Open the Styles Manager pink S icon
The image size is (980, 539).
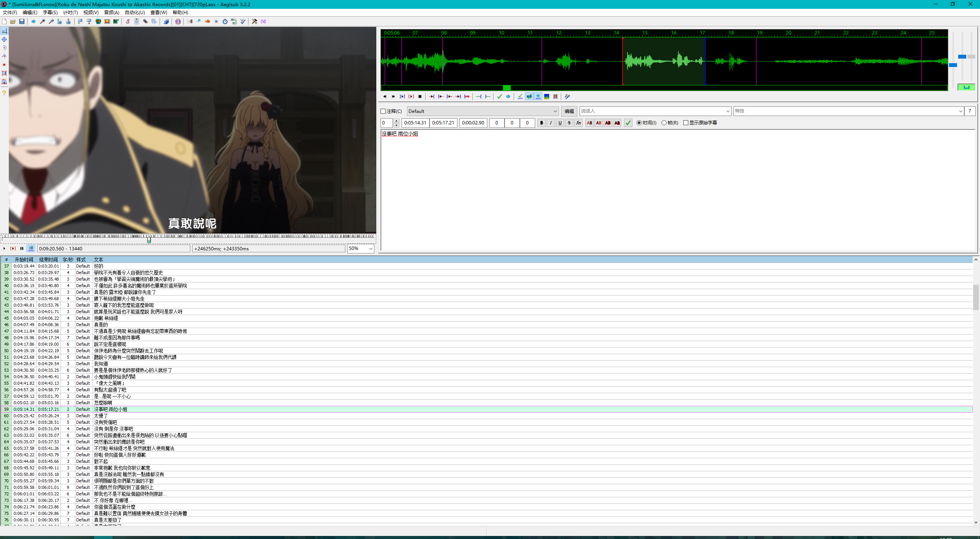pos(128,21)
